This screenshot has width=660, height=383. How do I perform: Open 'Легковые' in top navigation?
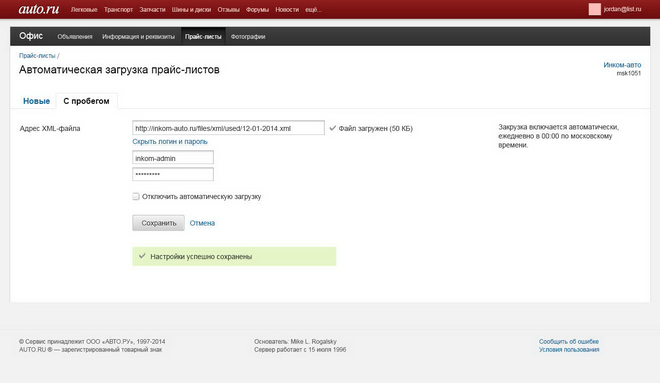pos(84,10)
